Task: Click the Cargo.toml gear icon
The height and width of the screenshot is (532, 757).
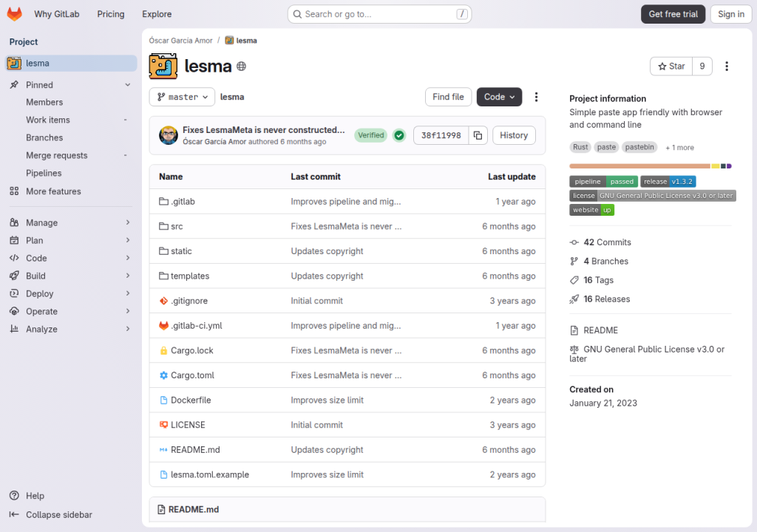Action: (x=163, y=375)
